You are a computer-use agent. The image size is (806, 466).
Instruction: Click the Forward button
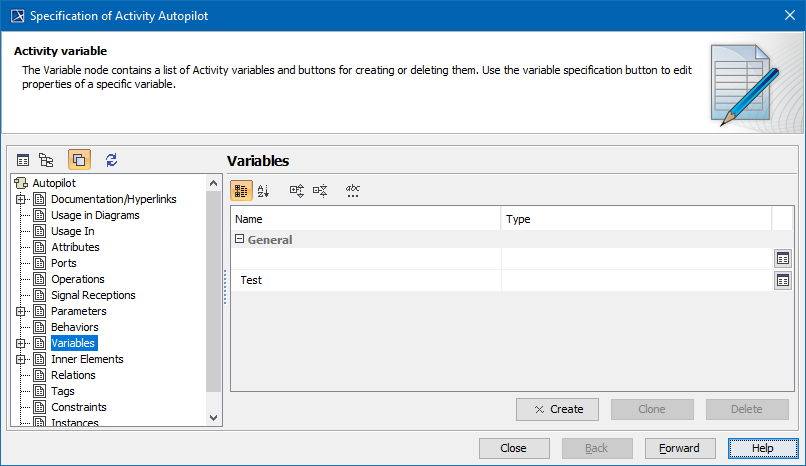(679, 448)
